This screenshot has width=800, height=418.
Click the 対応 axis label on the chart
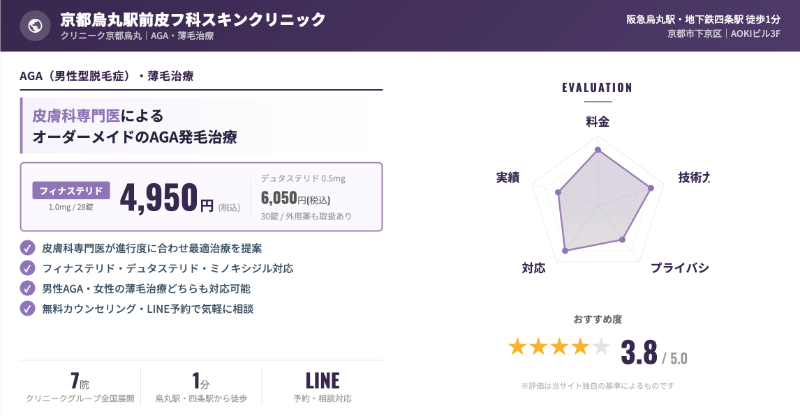pos(533,268)
